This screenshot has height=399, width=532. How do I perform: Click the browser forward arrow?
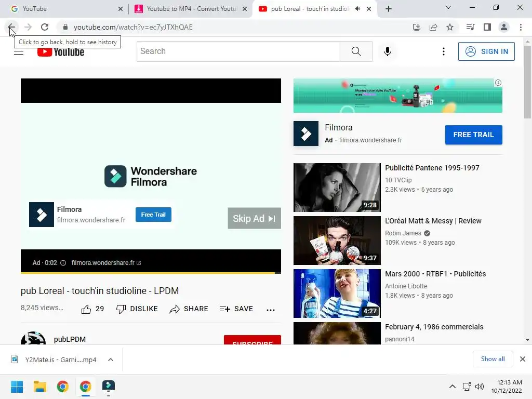(28, 27)
